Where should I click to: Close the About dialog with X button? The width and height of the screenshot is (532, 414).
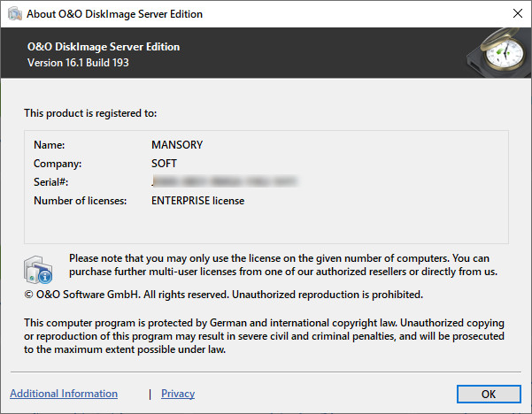517,13
